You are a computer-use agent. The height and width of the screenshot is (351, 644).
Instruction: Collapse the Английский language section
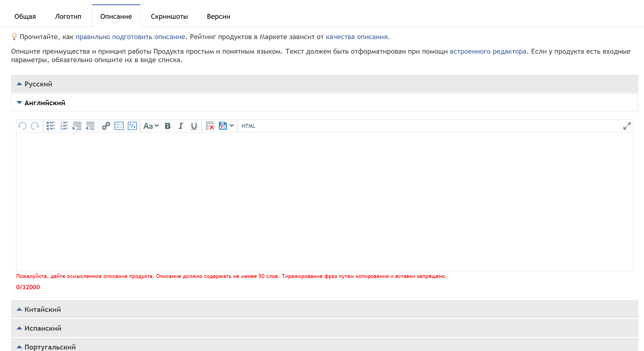click(x=45, y=103)
